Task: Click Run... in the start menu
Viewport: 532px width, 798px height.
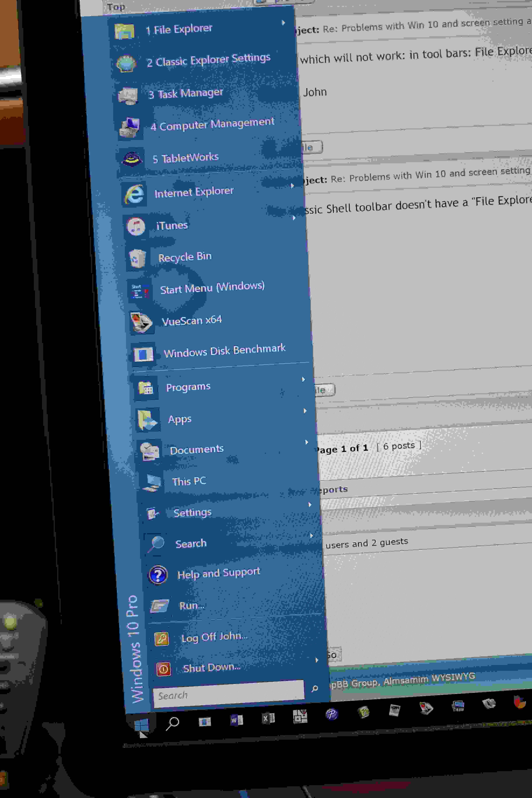Action: click(x=192, y=606)
